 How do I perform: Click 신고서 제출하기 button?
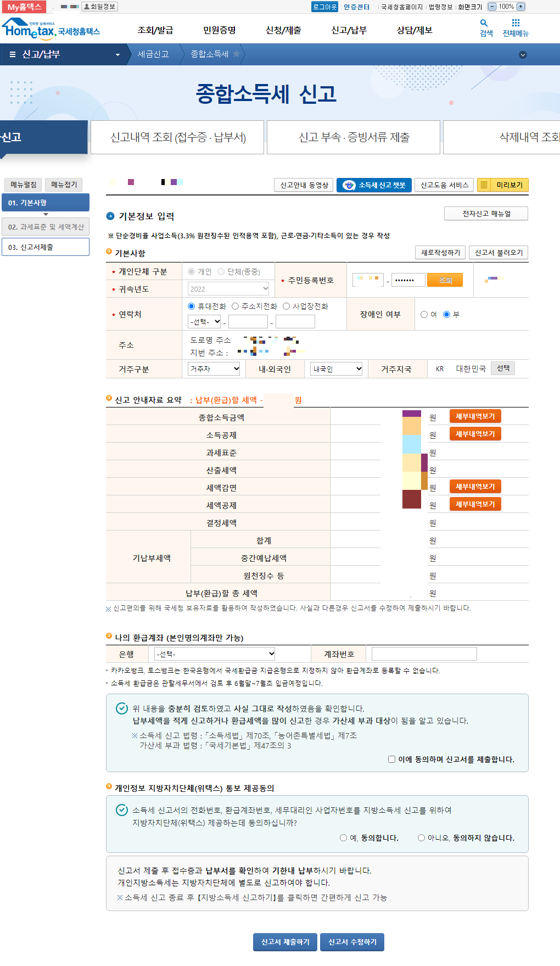click(x=285, y=942)
